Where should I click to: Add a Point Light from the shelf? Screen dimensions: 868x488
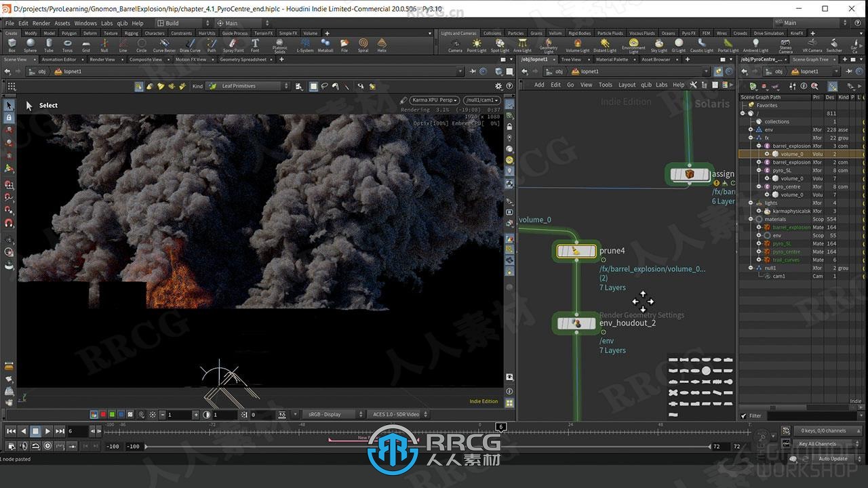(x=477, y=45)
